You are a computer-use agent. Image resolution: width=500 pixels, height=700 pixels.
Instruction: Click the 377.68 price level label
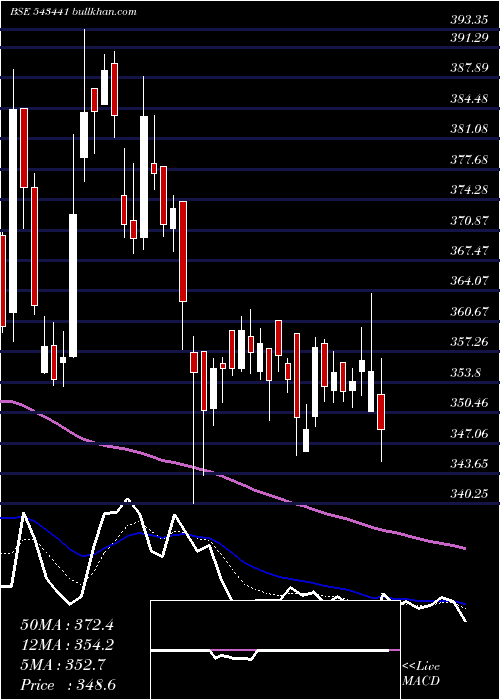[x=469, y=159]
